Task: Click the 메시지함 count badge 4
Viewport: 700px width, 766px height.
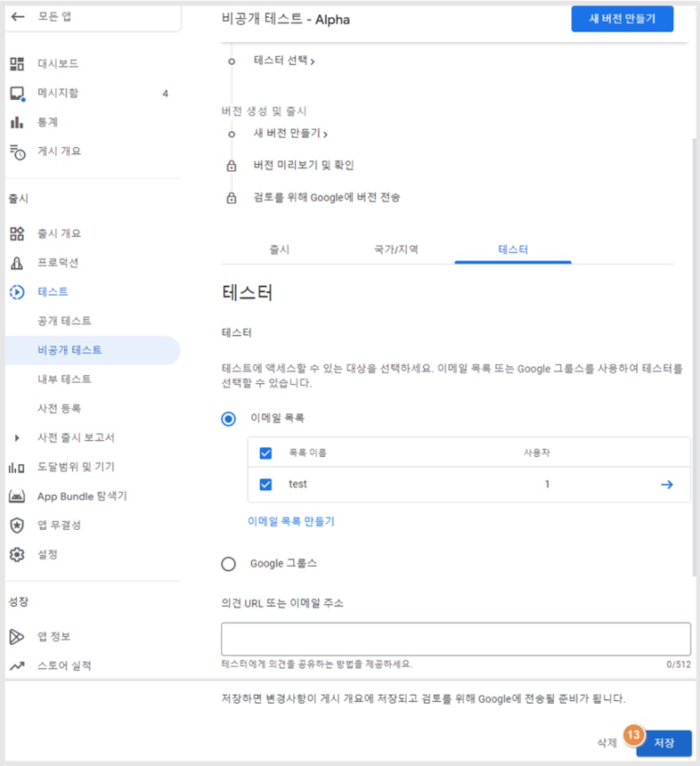Action: pyautogui.click(x=165, y=94)
